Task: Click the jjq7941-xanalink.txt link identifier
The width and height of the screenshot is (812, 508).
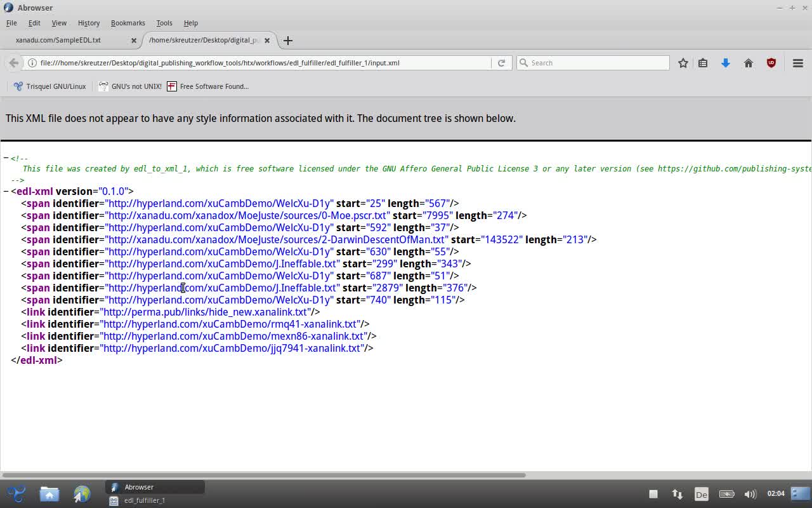Action: (x=232, y=348)
